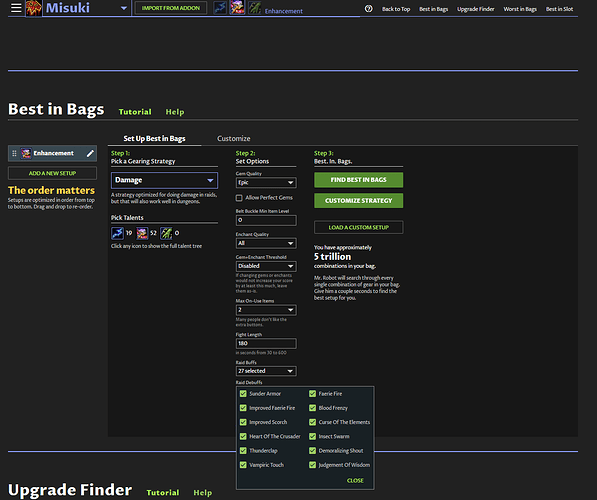The height and width of the screenshot is (500, 597).
Task: Enable the Allow Perfect Gems checkbox
Action: (239, 198)
